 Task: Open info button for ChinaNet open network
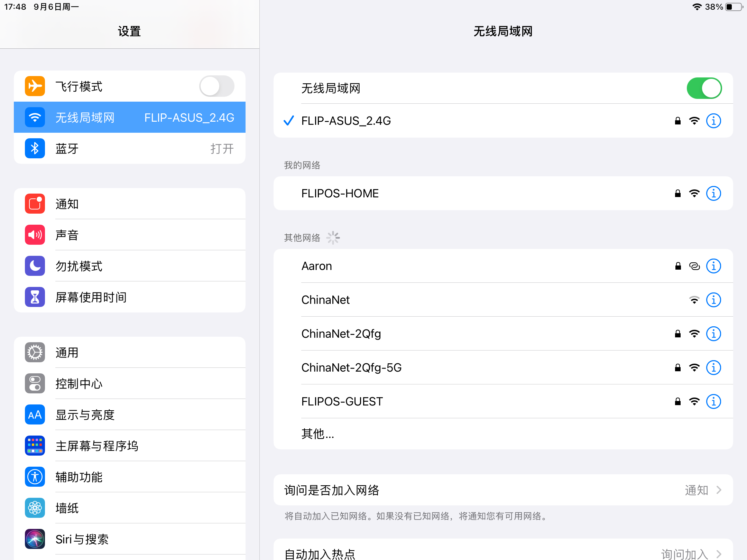713,300
